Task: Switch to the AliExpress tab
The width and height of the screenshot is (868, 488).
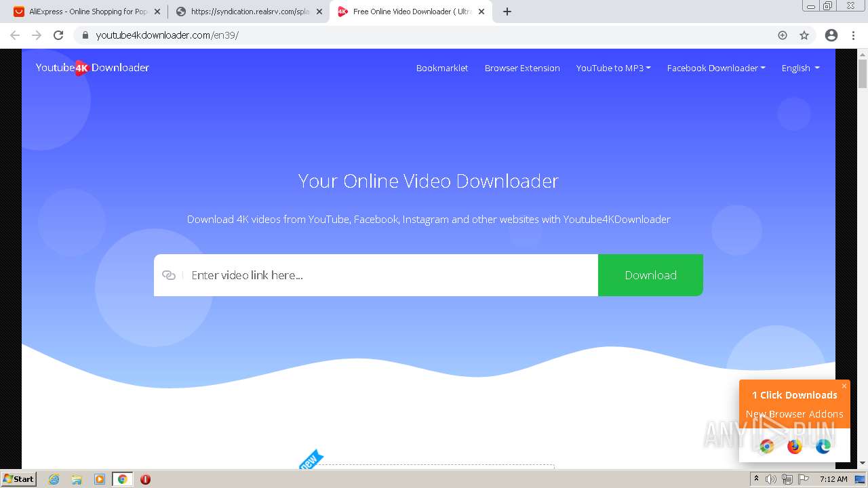Action: (x=87, y=12)
